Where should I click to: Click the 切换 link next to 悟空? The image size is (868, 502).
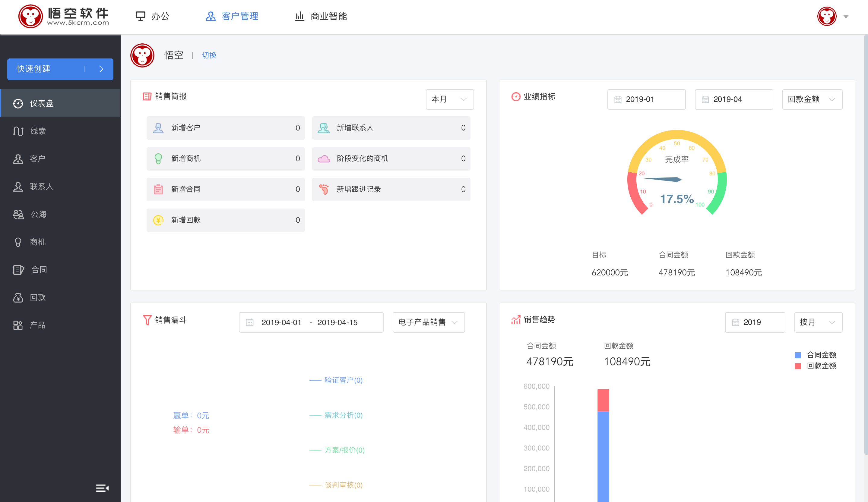click(209, 55)
